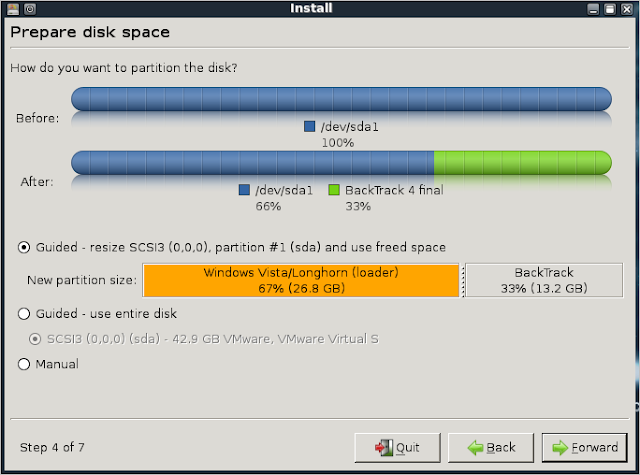Click the Forward button
Viewport: 640px width, 475px height.
584,447
